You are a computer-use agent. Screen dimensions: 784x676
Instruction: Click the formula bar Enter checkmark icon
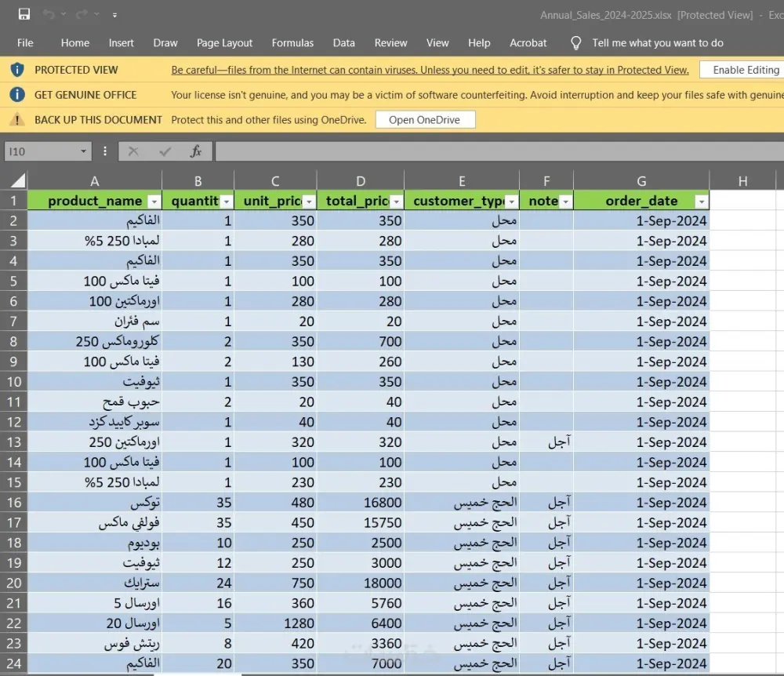(x=165, y=151)
